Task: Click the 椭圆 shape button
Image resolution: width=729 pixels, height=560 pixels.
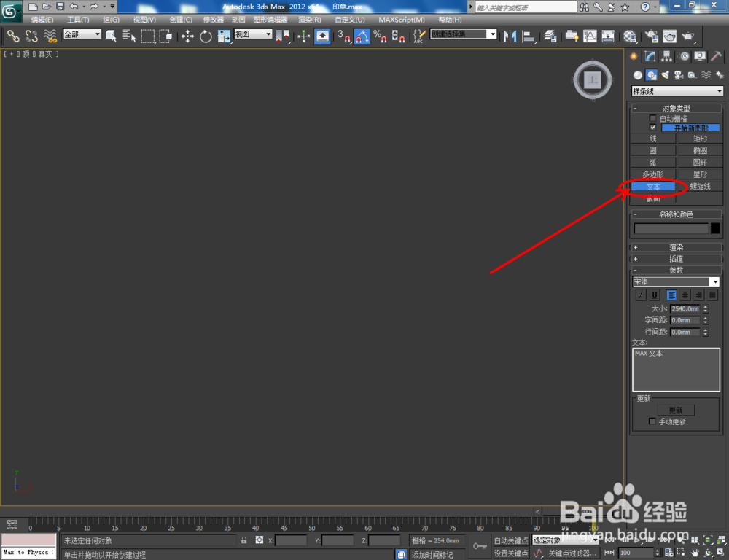Action: [700, 150]
